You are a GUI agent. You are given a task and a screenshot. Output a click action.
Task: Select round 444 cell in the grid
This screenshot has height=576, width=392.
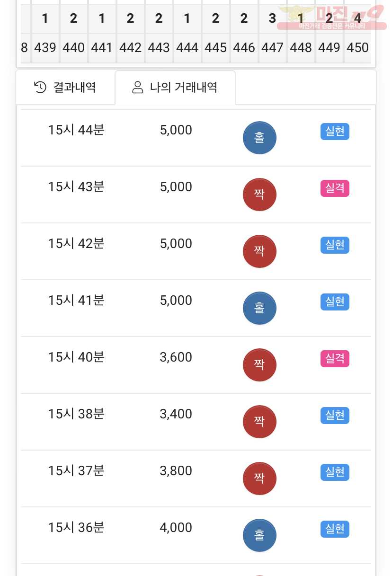(x=187, y=48)
